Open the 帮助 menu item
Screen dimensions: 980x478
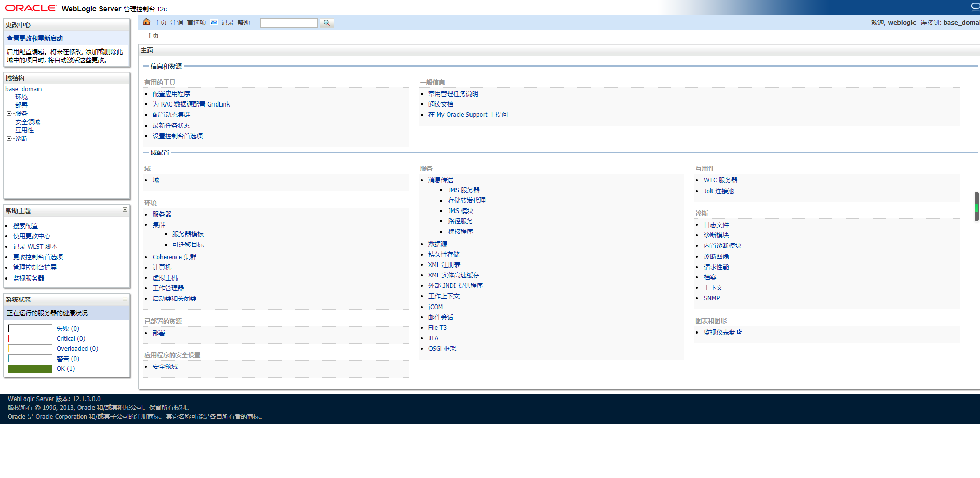pyautogui.click(x=244, y=23)
